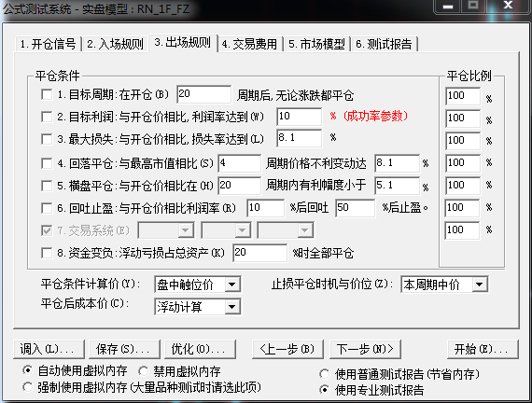The height and width of the screenshot is (403, 532).
Task: Toggle the 4.回落平仓 checkbox
Action: click(x=47, y=163)
